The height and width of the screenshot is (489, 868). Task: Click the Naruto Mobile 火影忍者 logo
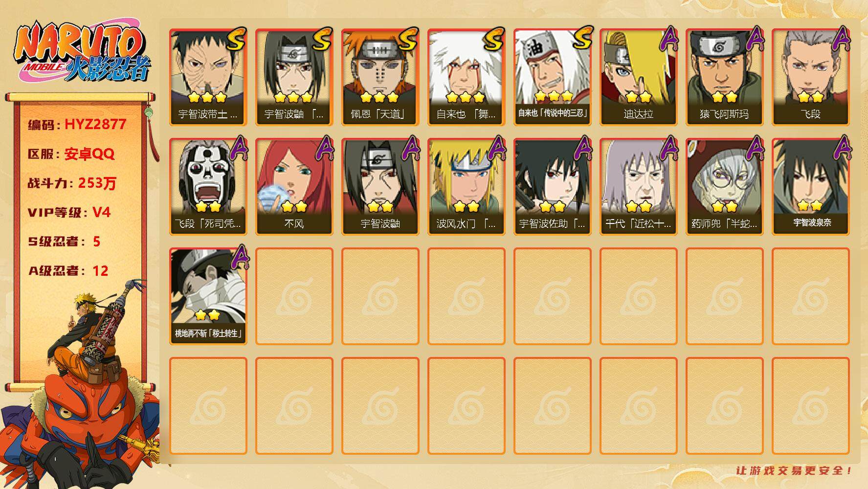pos(82,51)
